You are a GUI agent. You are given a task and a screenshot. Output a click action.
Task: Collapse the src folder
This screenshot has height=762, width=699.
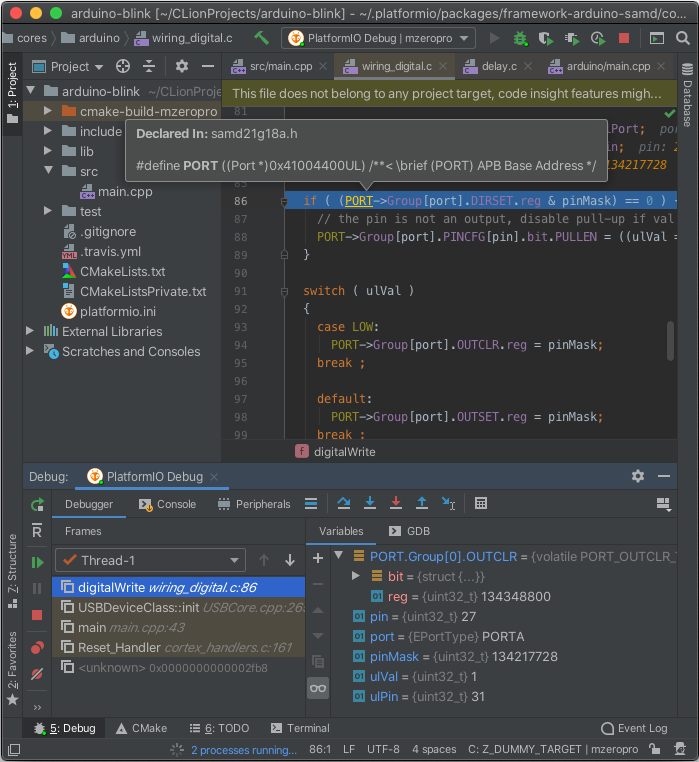pyautogui.click(x=49, y=171)
